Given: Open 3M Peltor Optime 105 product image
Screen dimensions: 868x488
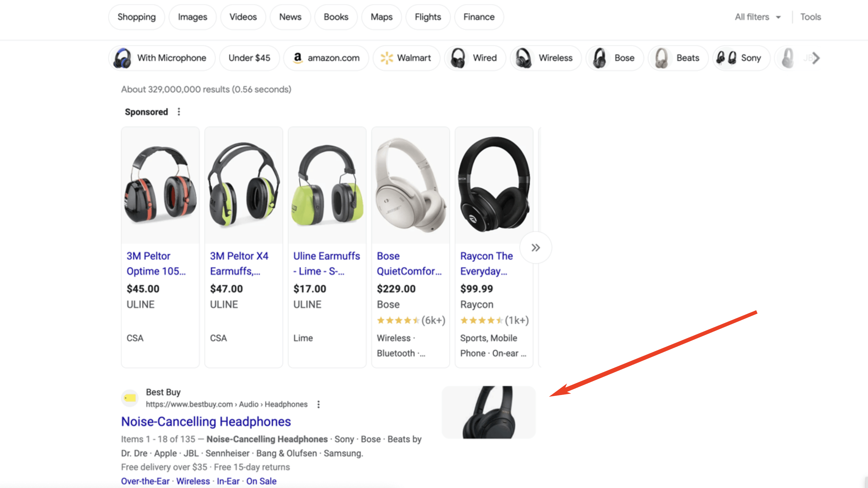Looking at the screenshot, I should (x=160, y=185).
